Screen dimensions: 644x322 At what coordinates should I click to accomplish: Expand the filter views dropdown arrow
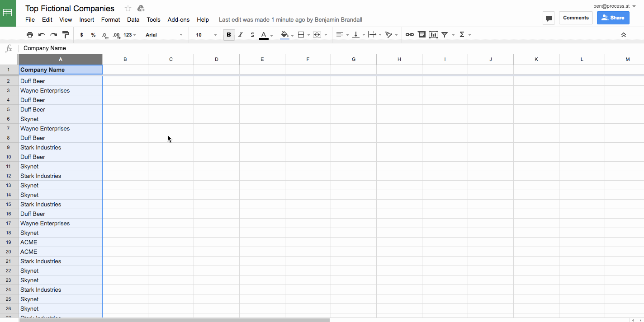point(453,35)
